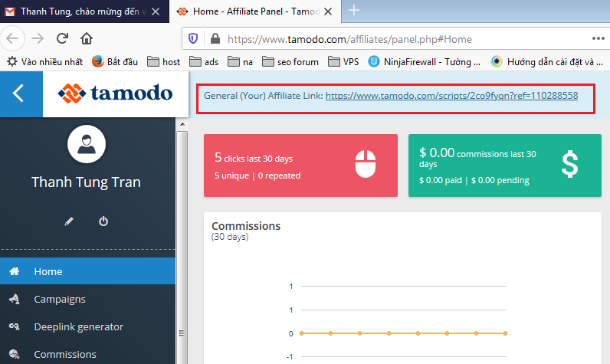Image resolution: width=610 pixels, height=364 pixels.
Task: Select Home in sidebar menu
Action: pos(87,271)
